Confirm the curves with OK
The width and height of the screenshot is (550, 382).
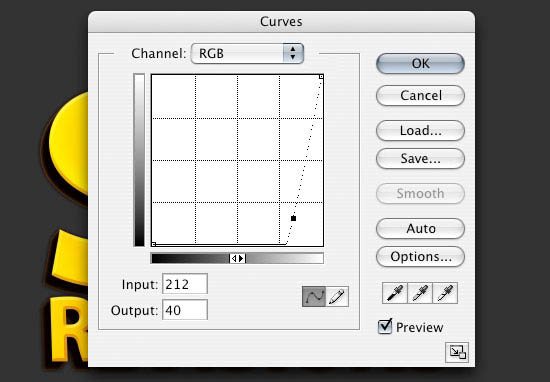coord(420,63)
